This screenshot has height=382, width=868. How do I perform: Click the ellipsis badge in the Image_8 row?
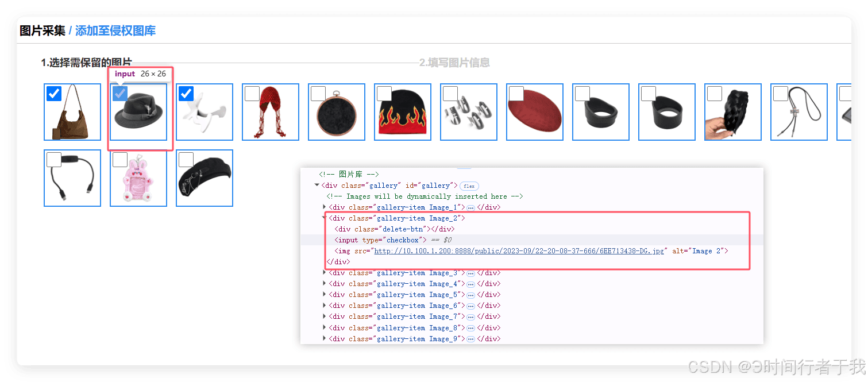click(470, 328)
